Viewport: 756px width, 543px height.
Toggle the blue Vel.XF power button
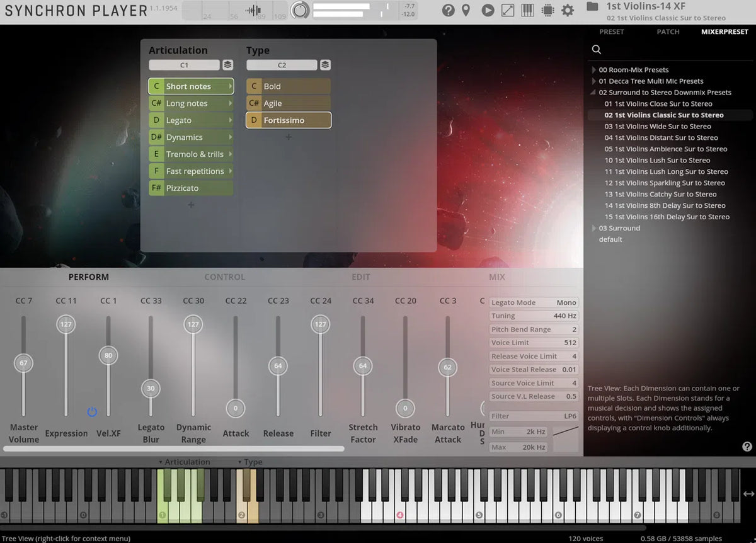92,412
